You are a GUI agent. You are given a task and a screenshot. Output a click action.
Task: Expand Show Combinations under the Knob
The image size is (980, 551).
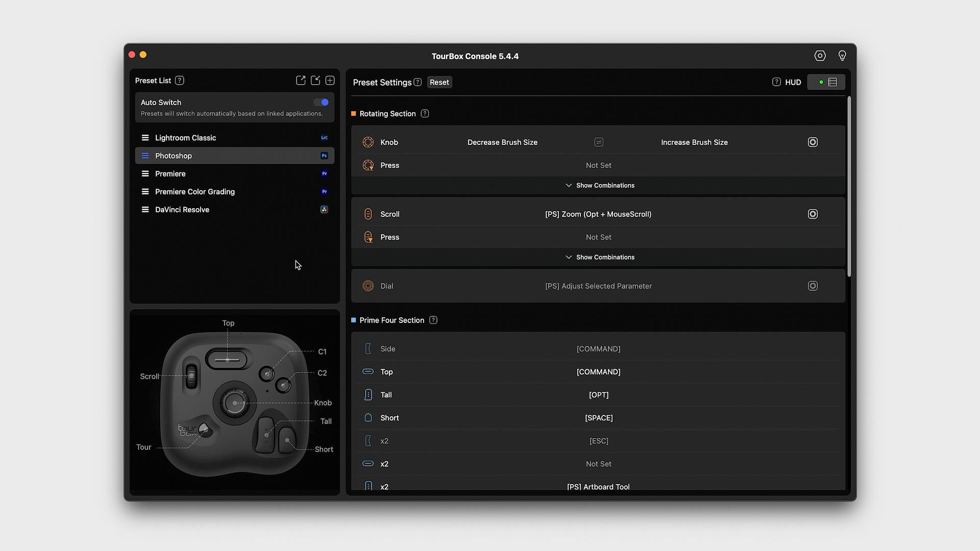(599, 185)
